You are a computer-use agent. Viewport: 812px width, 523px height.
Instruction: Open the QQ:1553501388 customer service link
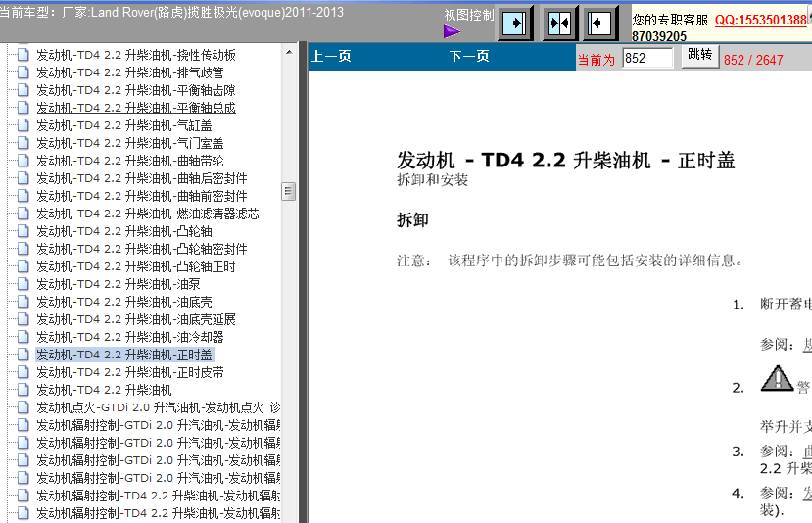coord(761,20)
